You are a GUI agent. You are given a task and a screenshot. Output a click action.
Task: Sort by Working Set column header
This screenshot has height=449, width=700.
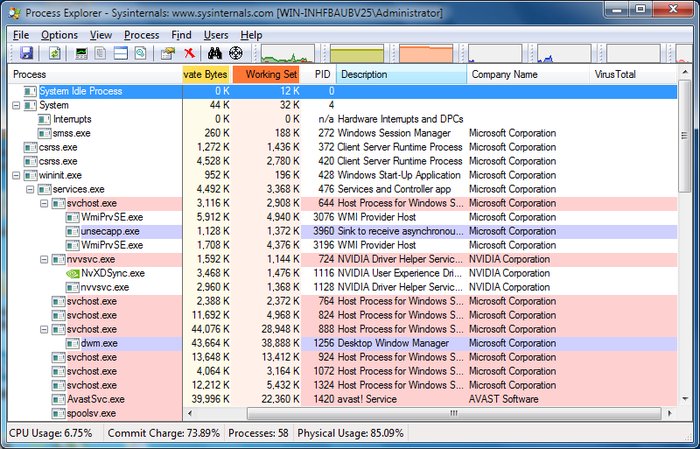tap(266, 75)
